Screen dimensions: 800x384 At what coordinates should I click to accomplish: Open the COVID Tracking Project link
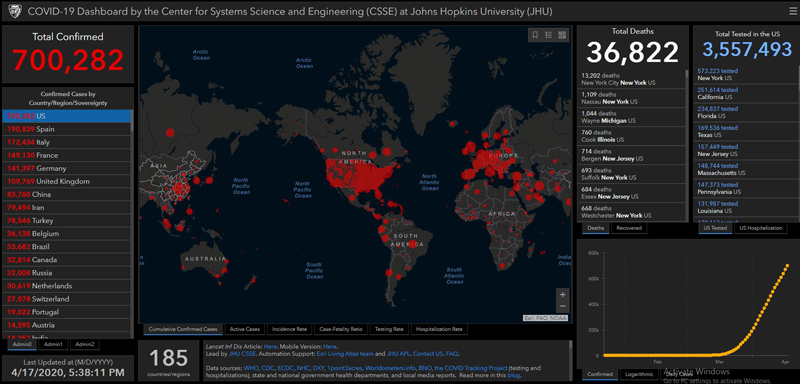coord(471,368)
